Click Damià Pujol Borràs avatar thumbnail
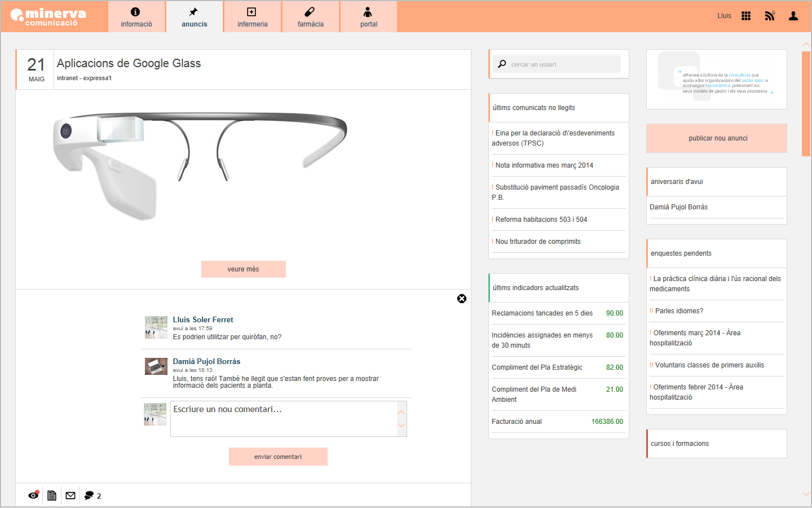 [156, 366]
